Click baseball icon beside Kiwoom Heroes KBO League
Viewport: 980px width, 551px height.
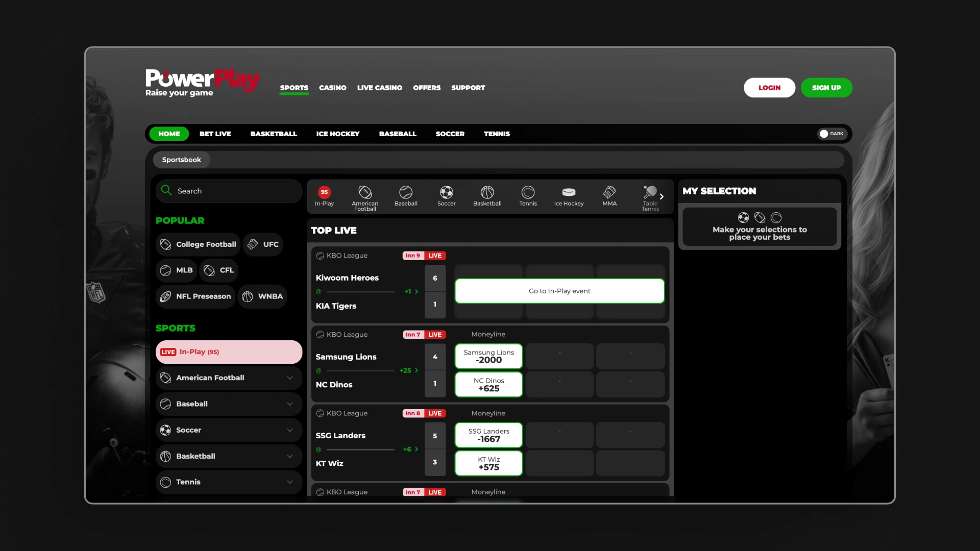(320, 256)
